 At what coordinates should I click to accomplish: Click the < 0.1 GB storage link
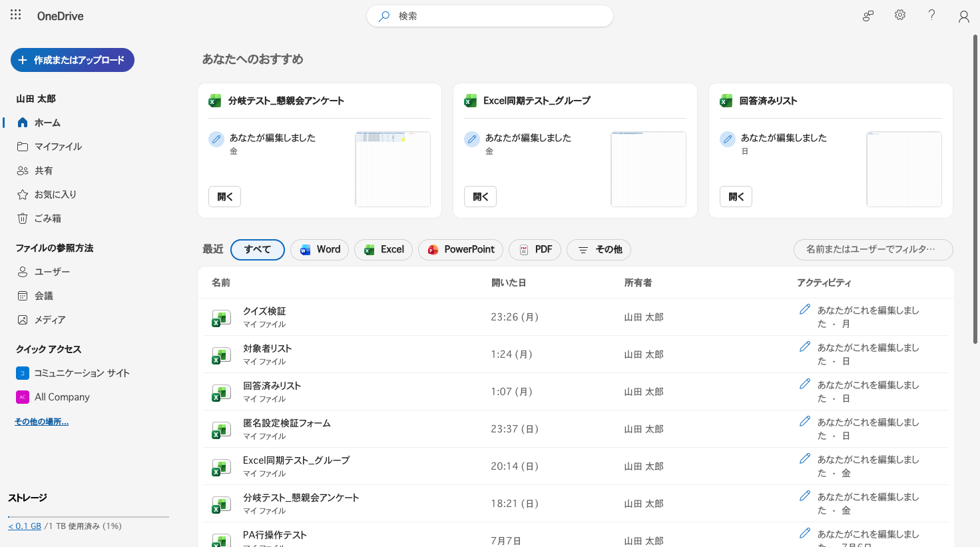[25, 526]
